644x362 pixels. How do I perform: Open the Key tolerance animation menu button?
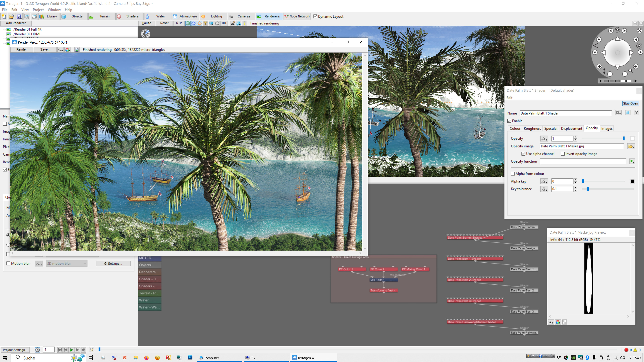[544, 189]
